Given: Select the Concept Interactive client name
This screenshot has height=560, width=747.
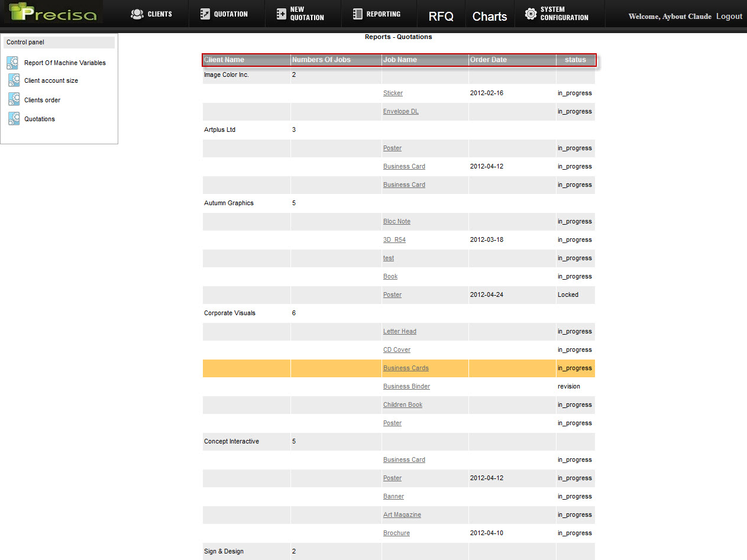Looking at the screenshot, I should [x=231, y=441].
